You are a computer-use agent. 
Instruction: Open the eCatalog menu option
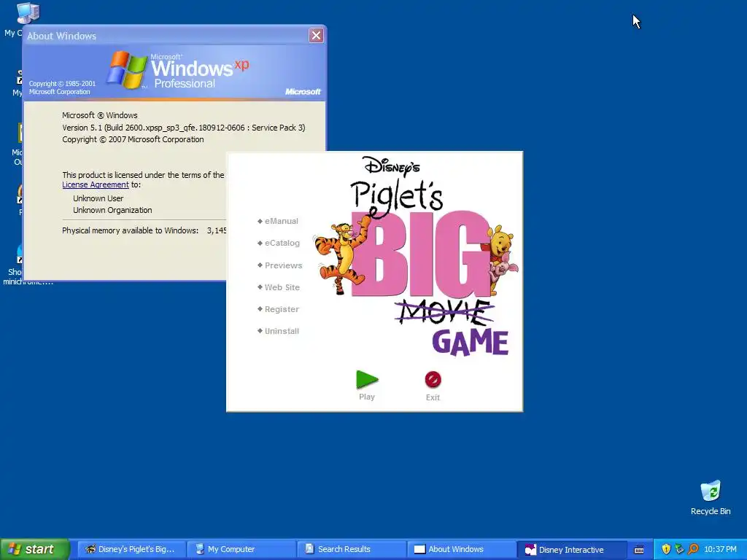tap(279, 243)
